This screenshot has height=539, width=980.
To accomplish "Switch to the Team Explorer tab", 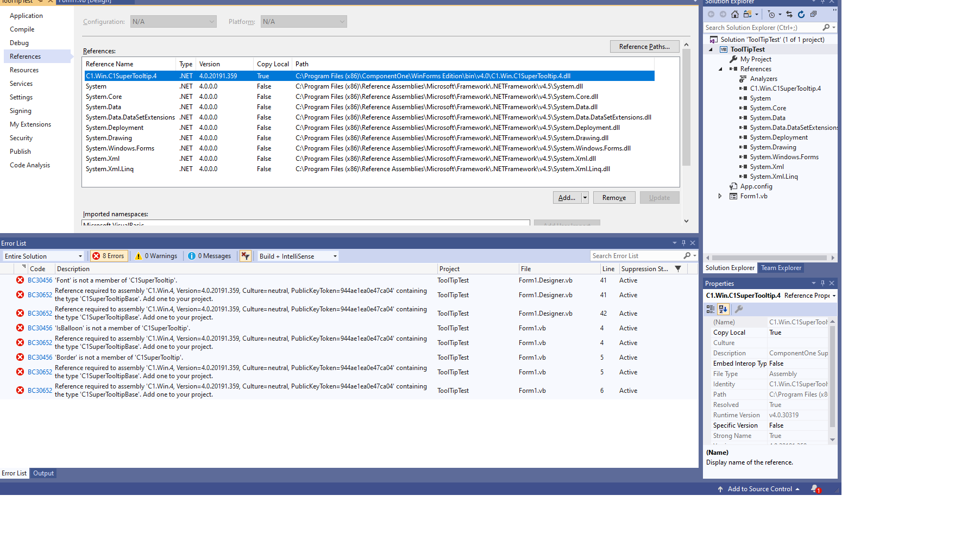I will tap(781, 268).
